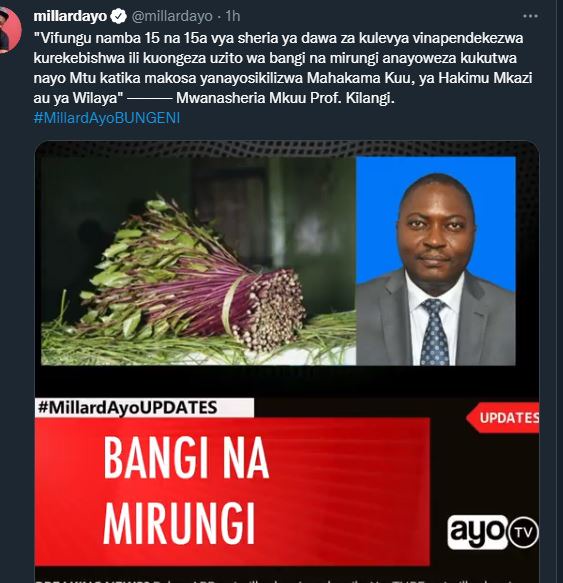This screenshot has width=563, height=583.
Task: Click the circled TV symbol of the logo
Action: (524, 532)
